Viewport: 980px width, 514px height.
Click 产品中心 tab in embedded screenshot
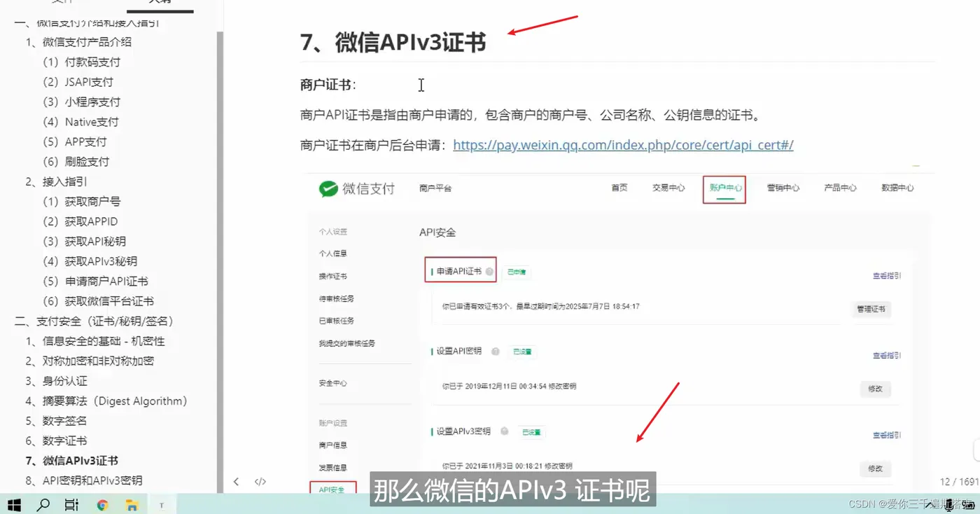point(840,188)
